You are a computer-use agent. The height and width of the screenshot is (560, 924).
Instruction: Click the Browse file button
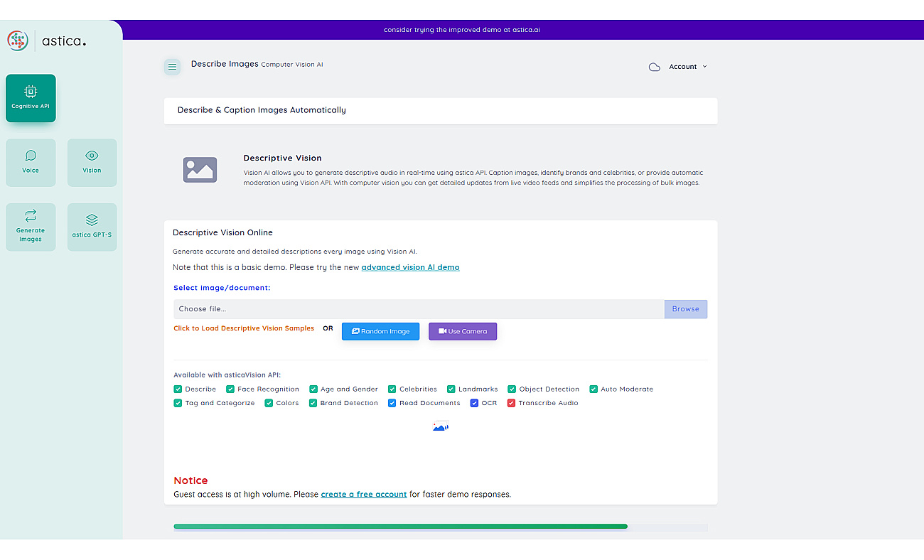point(686,309)
